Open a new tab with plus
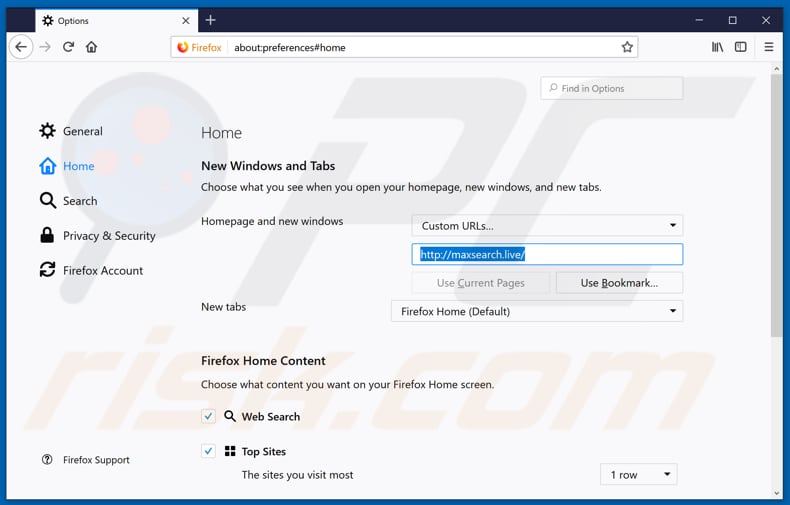790x505 pixels. point(210,20)
